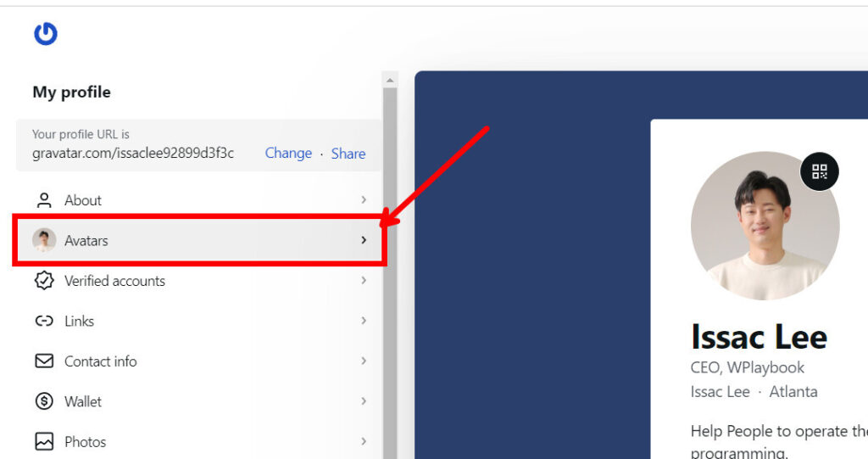Click the Contact info envelope icon
This screenshot has height=459, width=868.
pyautogui.click(x=44, y=361)
